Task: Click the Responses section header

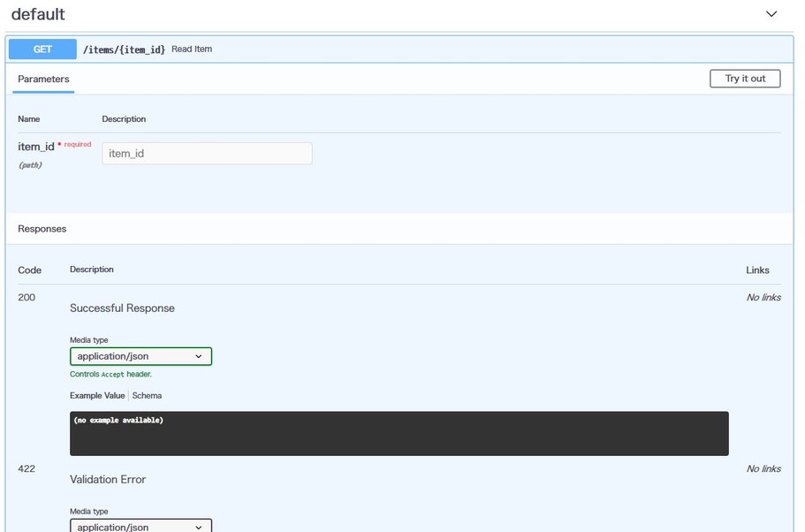Action: [42, 229]
